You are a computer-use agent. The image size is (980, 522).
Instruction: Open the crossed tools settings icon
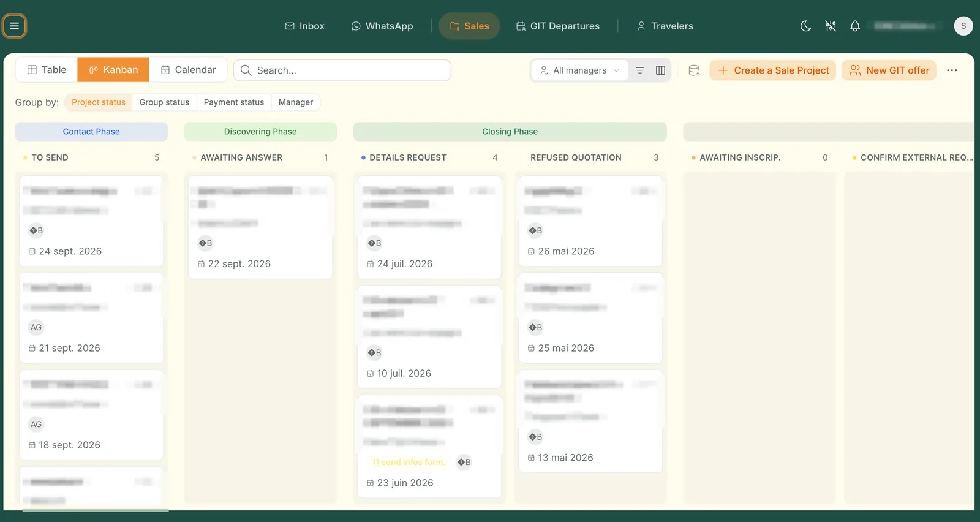click(831, 26)
